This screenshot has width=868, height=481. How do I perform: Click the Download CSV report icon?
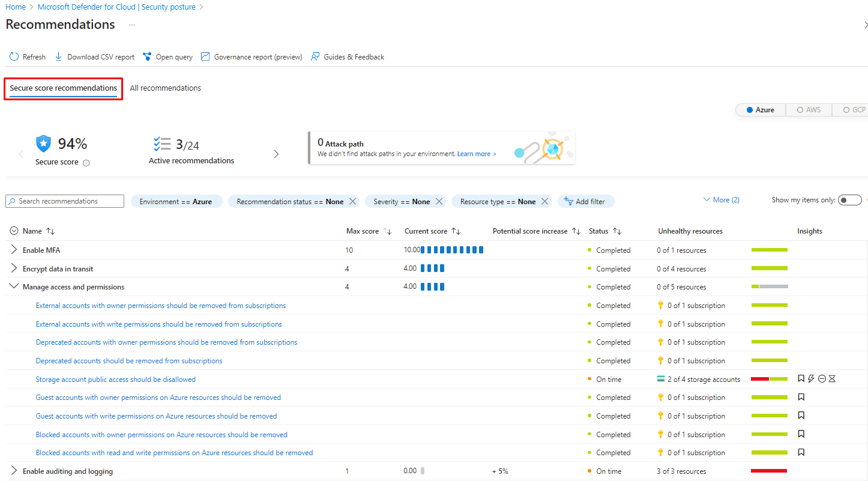click(59, 57)
